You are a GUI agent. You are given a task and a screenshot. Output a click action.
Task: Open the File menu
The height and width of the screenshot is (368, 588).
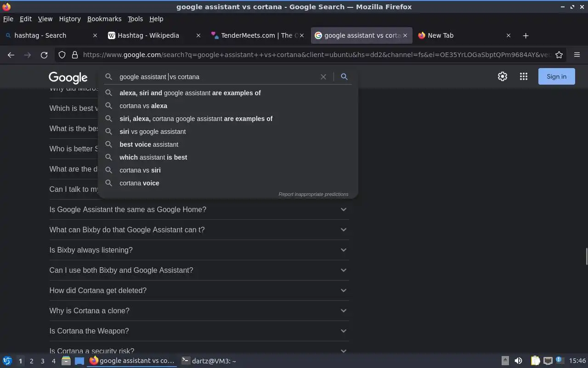point(8,19)
